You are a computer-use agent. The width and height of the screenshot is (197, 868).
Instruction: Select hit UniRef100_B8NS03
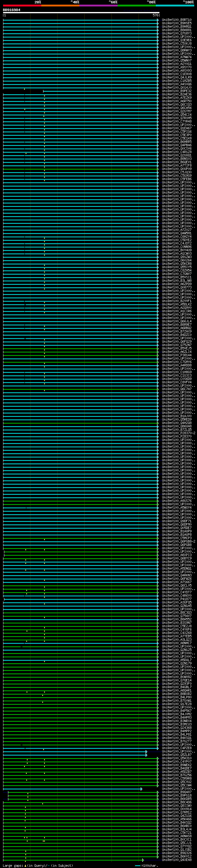(176, 159)
